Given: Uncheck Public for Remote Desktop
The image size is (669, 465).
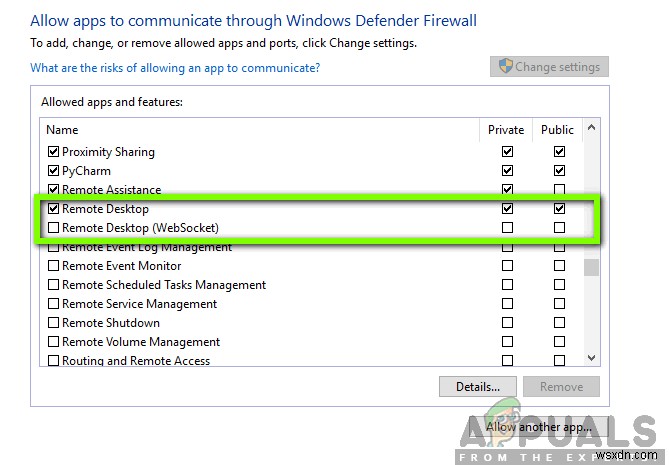Looking at the screenshot, I should pos(559,209).
